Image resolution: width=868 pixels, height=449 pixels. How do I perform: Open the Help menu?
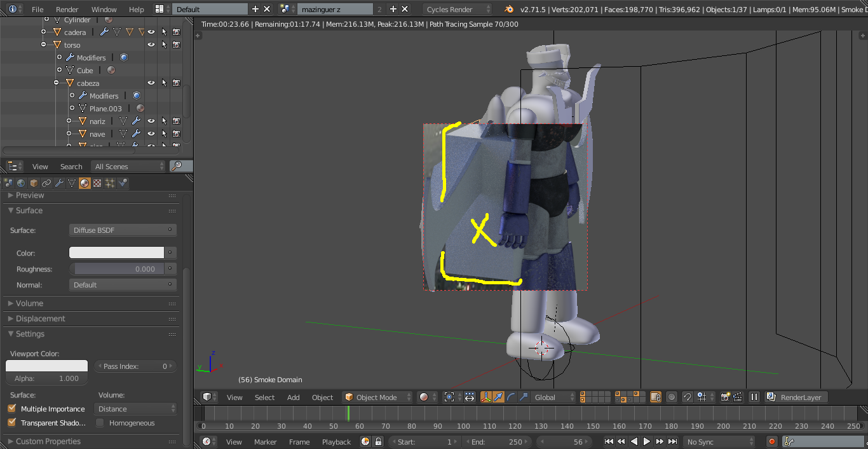(x=137, y=10)
